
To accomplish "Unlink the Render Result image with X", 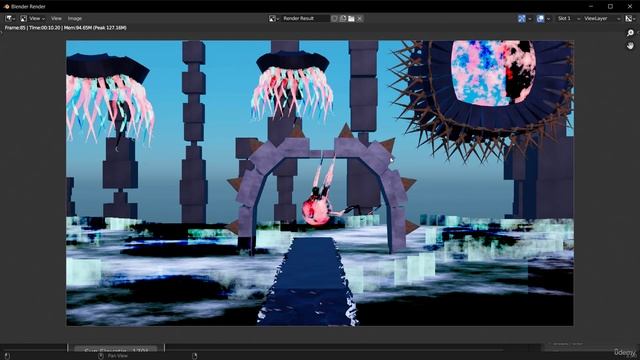I will [360, 18].
